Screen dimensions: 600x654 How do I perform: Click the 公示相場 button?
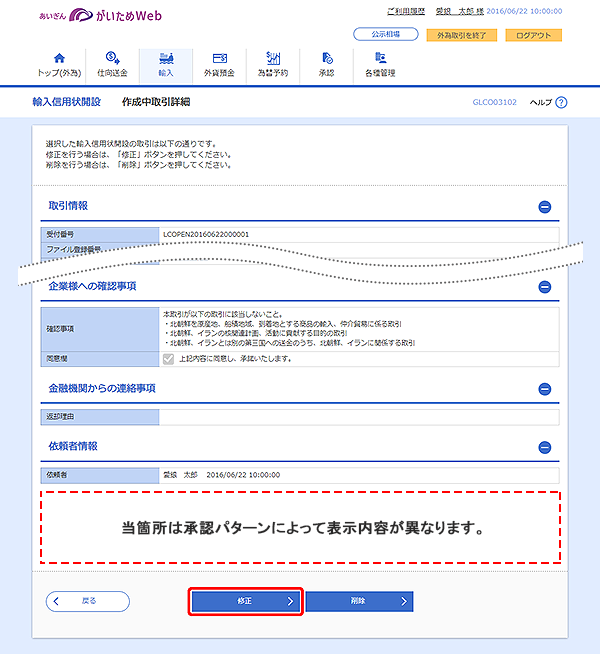pos(386,34)
